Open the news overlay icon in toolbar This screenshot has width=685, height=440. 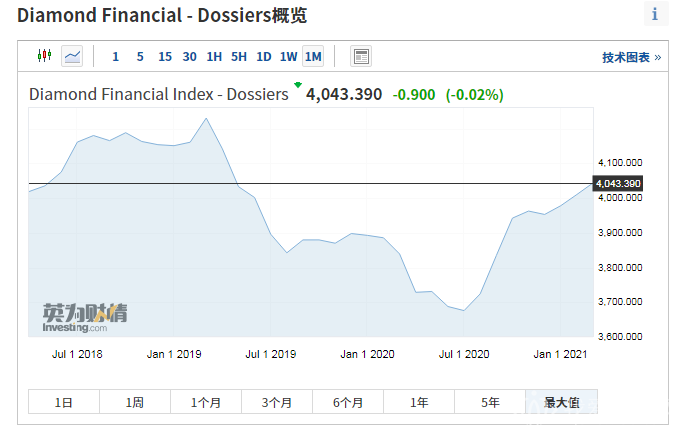coord(361,56)
